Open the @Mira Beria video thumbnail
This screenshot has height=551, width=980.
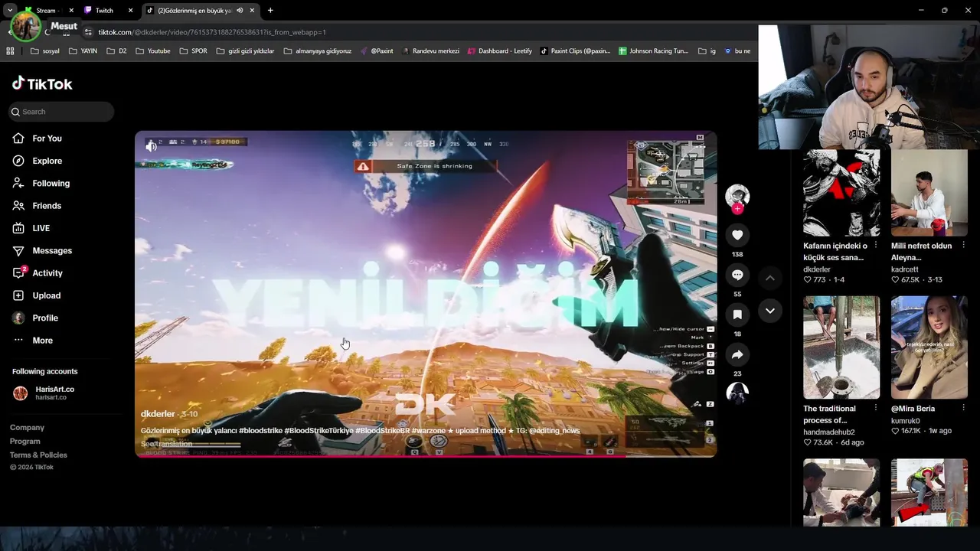(929, 347)
